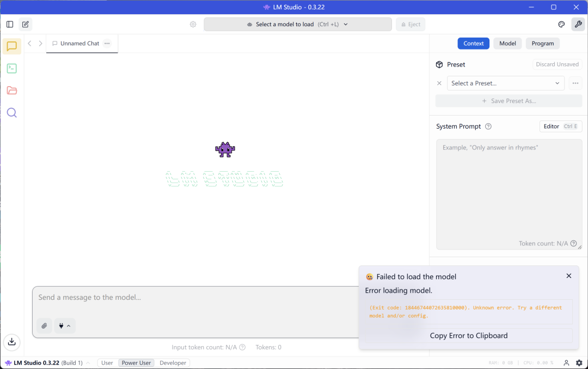Image resolution: width=588 pixels, height=369 pixels.
Task: Open the Select a model to load dropdown
Action: 298,25
